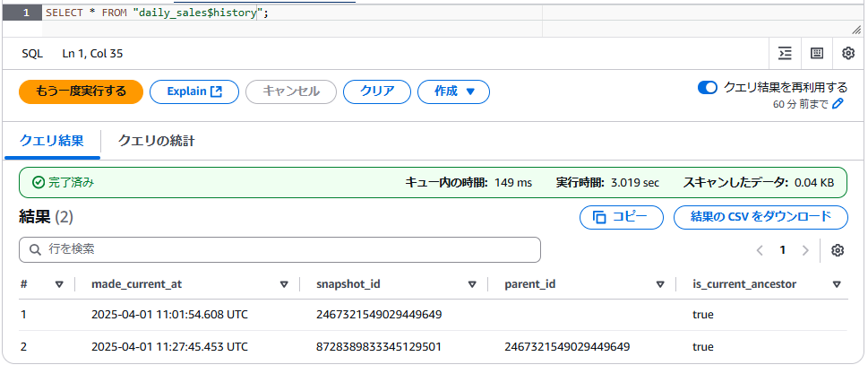Sort by made_current_at column arrow
The width and height of the screenshot is (868, 365).
tap(284, 284)
